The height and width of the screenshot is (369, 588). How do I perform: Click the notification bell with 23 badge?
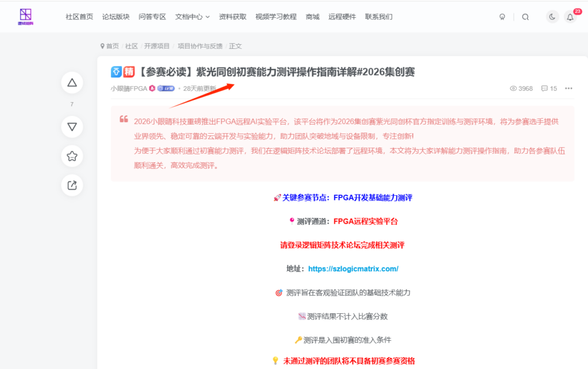click(570, 17)
